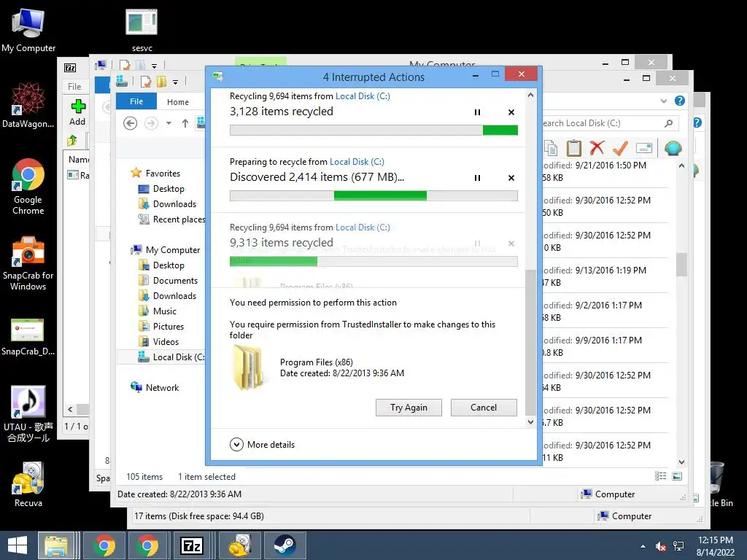747x560 pixels.
Task: Click the 9,313 items recycled progress bar
Action: pyautogui.click(x=373, y=262)
